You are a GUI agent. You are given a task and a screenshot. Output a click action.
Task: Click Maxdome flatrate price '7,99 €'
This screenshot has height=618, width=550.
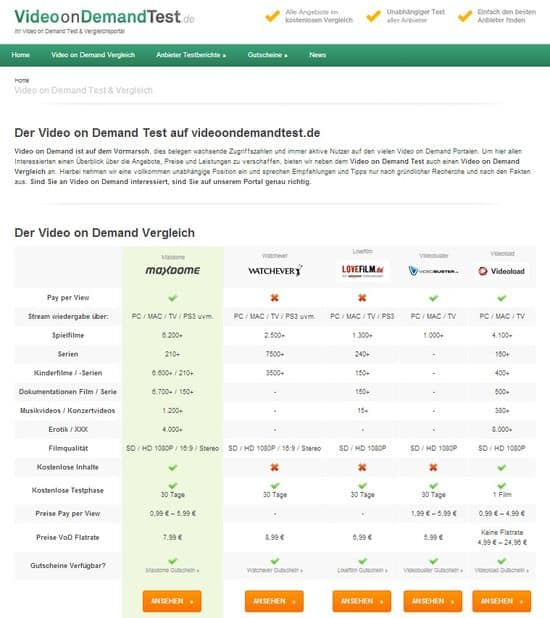173,538
